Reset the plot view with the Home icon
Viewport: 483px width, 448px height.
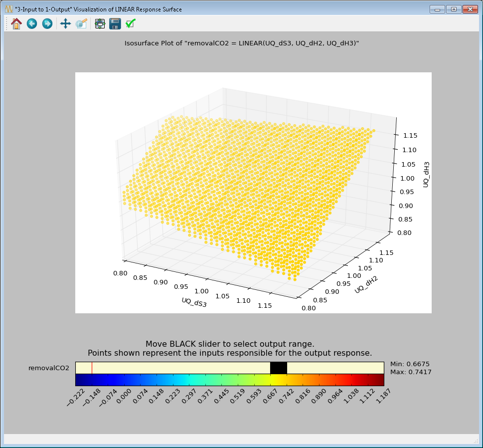(x=15, y=23)
